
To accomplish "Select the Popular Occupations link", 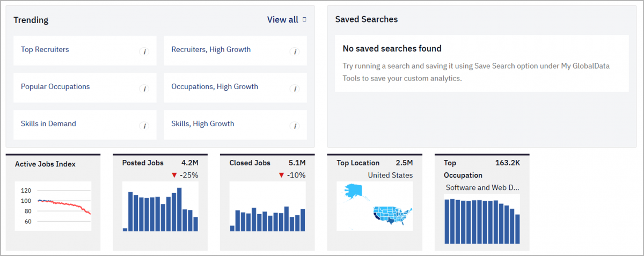I will [x=55, y=86].
